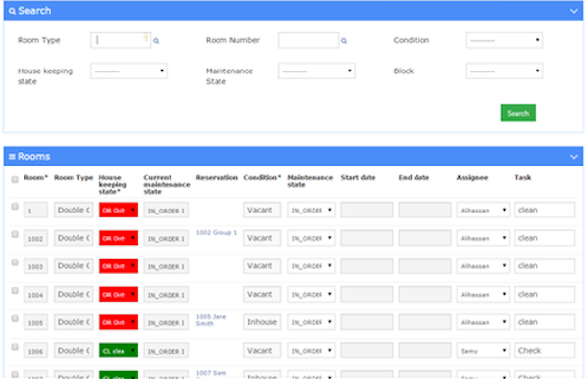Click the Task field for room 1003
Viewport: 588px width, 379px height.
click(545, 266)
